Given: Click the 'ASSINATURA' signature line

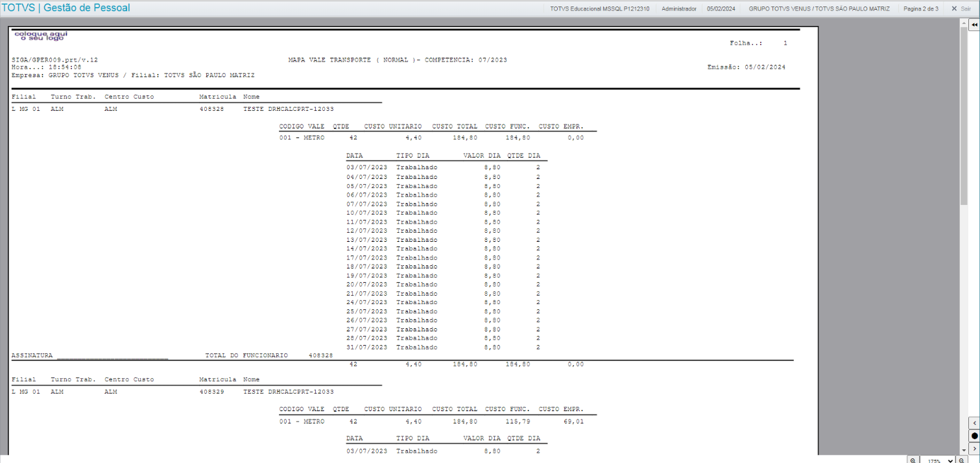Looking at the screenshot, I should coord(90,356).
